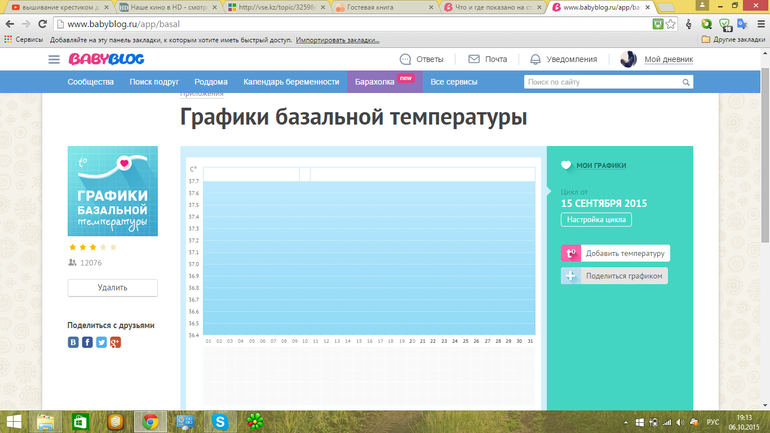
Task: Share via the Google+ icon
Action: pyautogui.click(x=115, y=342)
